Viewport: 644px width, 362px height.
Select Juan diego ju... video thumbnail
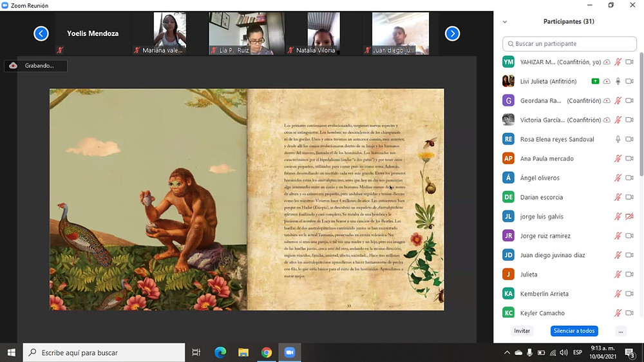[400, 33]
